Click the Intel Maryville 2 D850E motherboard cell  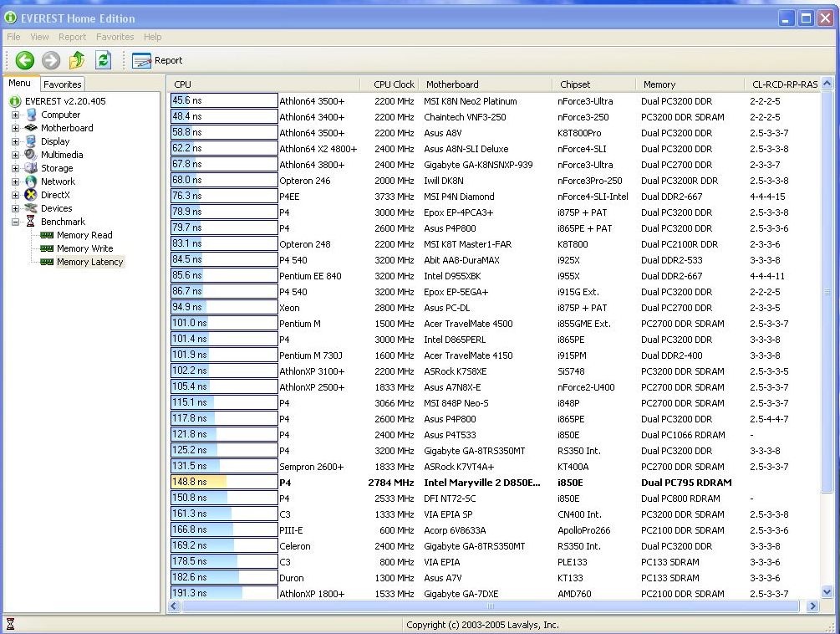coord(482,483)
